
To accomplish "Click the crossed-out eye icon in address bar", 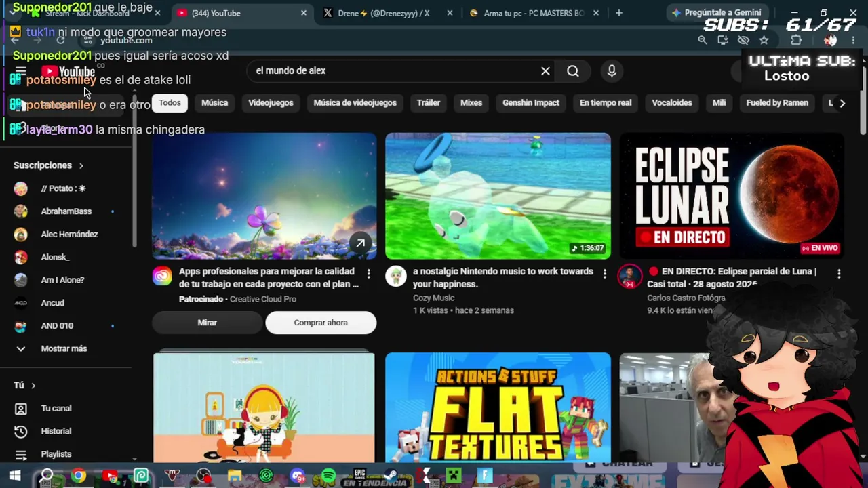I will pos(743,40).
